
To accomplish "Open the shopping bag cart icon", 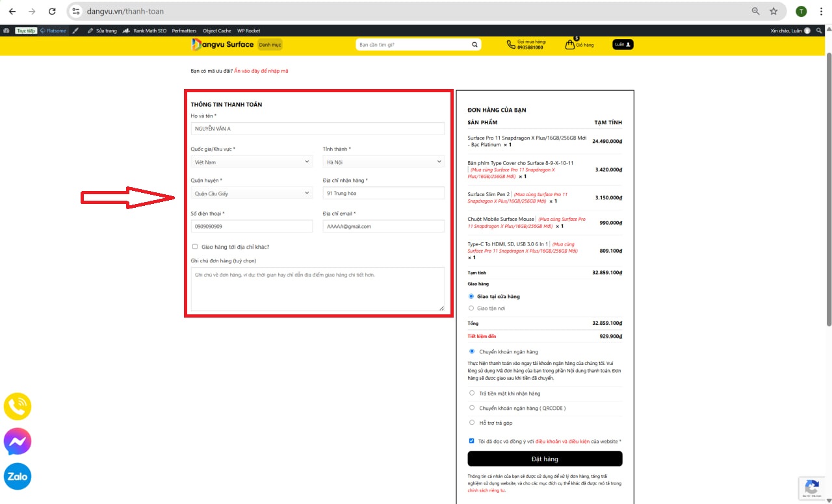I will click(x=570, y=45).
